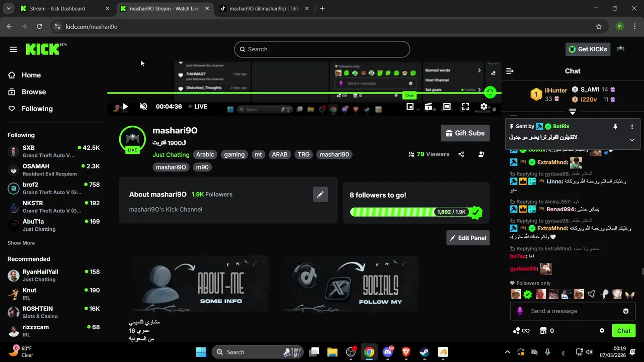Image resolution: width=644 pixels, height=362 pixels.
Task: Open the Windows Start menu
Action: click(201, 352)
